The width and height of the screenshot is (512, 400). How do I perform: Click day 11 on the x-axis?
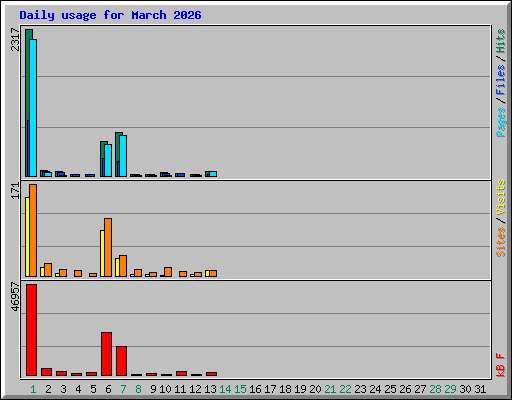click(180, 389)
